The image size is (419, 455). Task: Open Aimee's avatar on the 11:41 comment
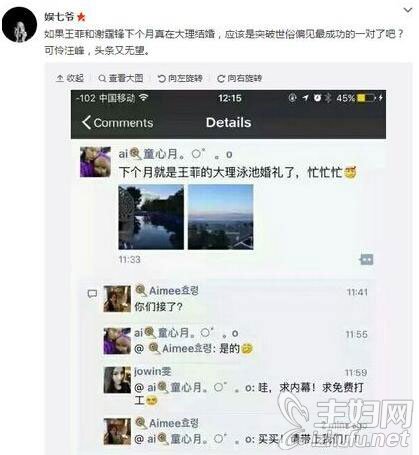117,299
